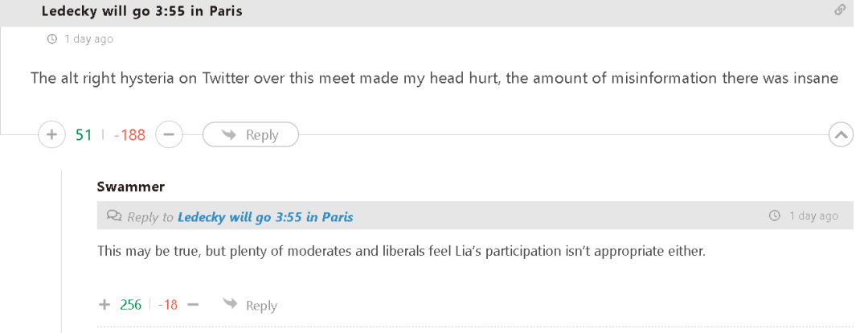Collapse the replies using the chevron-up circle

[841, 134]
